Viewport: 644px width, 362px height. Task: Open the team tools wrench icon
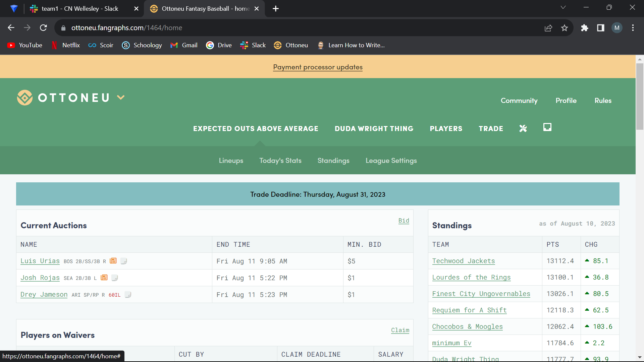[523, 128]
